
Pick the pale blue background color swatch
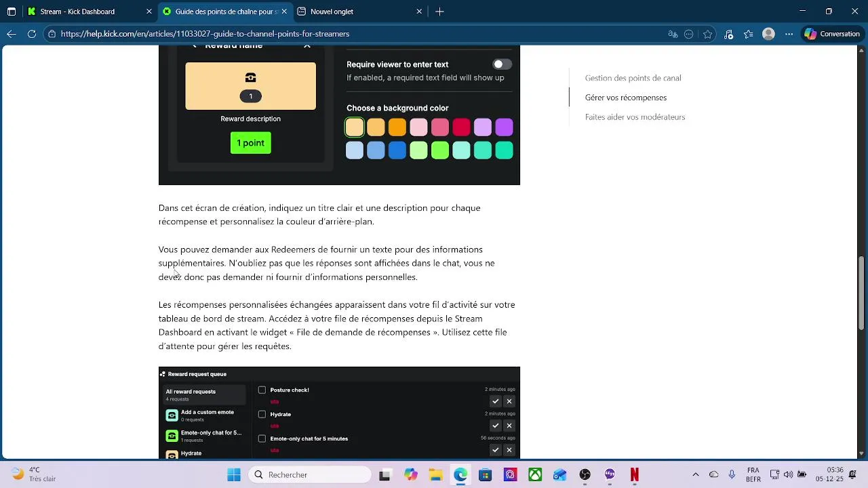pyautogui.click(x=355, y=150)
